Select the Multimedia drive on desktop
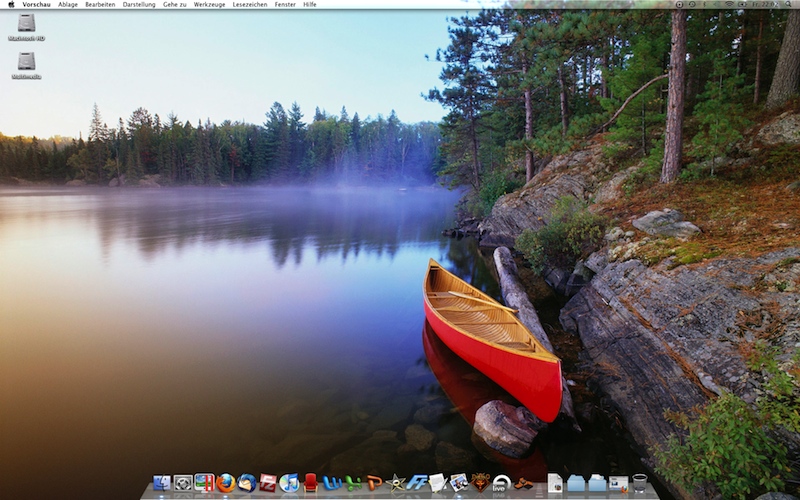 (x=26, y=61)
